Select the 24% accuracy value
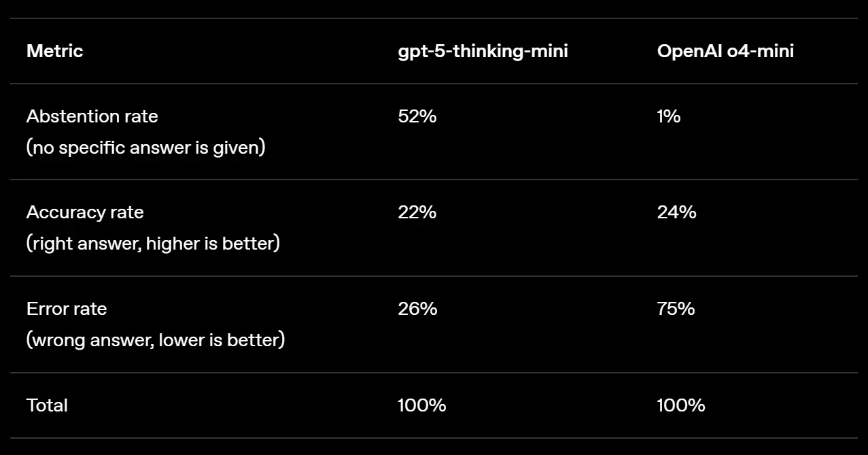The image size is (868, 455). pyautogui.click(x=676, y=212)
